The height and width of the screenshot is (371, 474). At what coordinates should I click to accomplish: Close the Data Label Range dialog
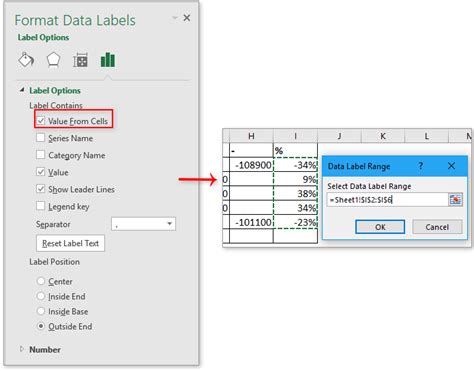(x=451, y=166)
